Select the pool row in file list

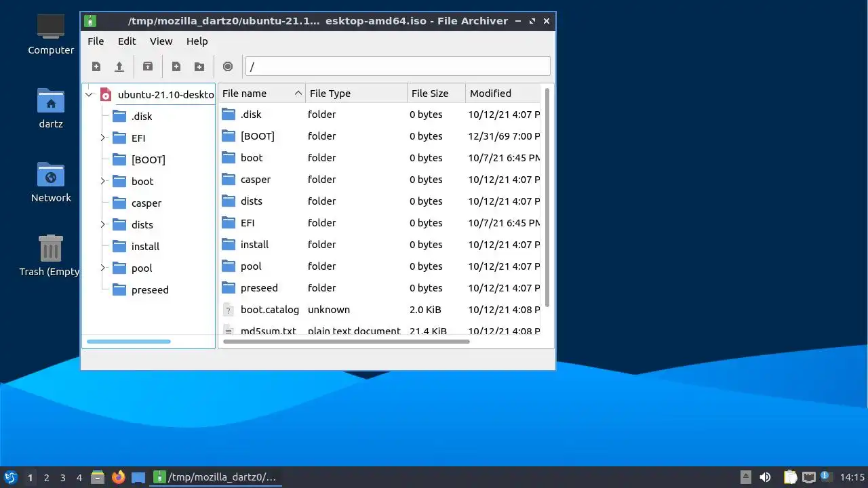click(380, 266)
